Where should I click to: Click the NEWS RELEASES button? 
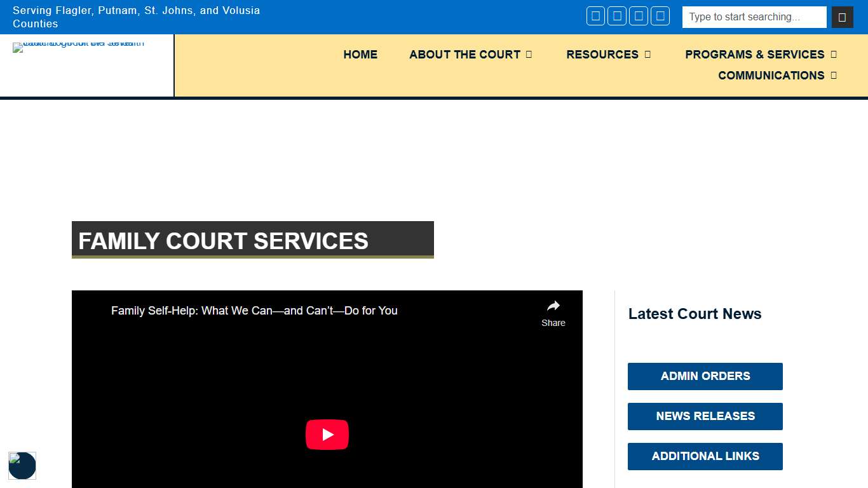point(705,416)
